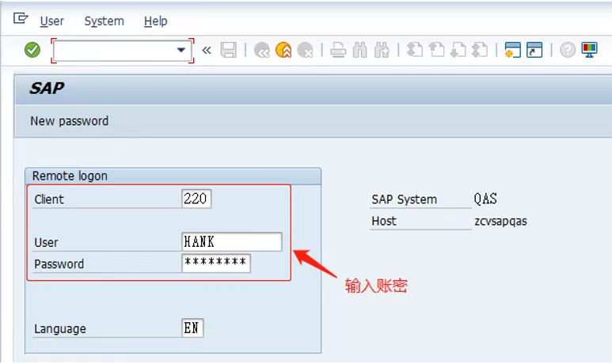Click the Password field label
This screenshot has width=612, height=364.
[59, 264]
